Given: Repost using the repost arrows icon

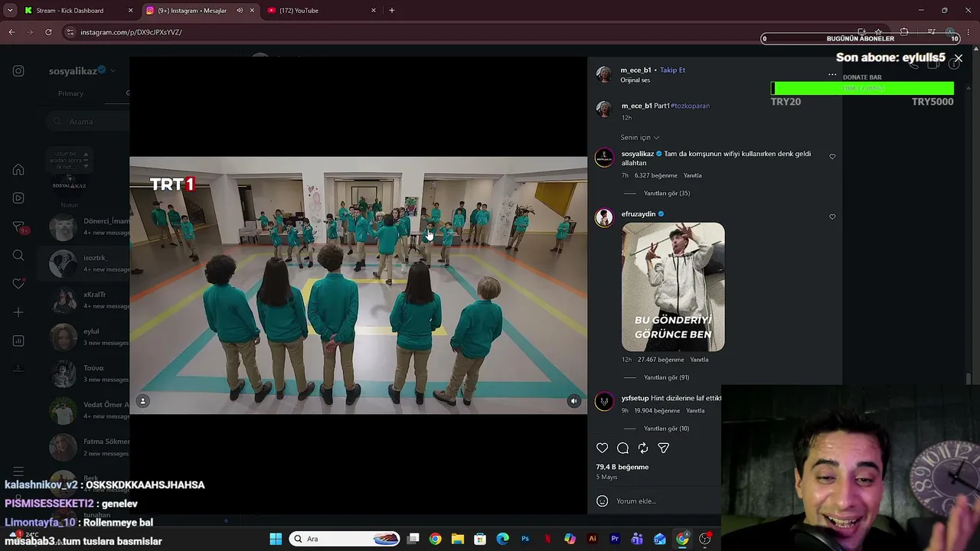Looking at the screenshot, I should [x=643, y=448].
